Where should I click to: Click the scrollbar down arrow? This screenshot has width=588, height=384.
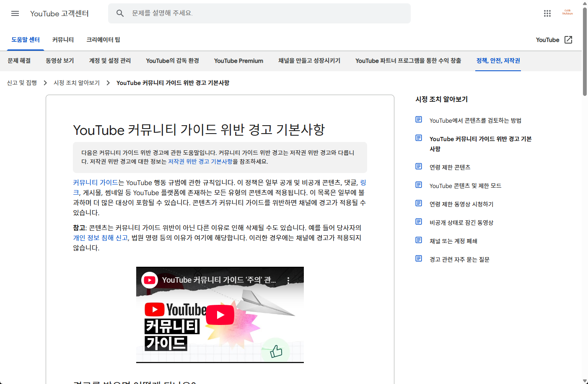pyautogui.click(x=585, y=381)
